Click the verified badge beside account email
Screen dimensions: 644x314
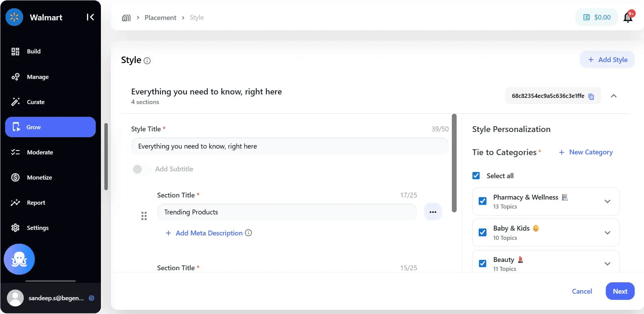pyautogui.click(x=91, y=298)
